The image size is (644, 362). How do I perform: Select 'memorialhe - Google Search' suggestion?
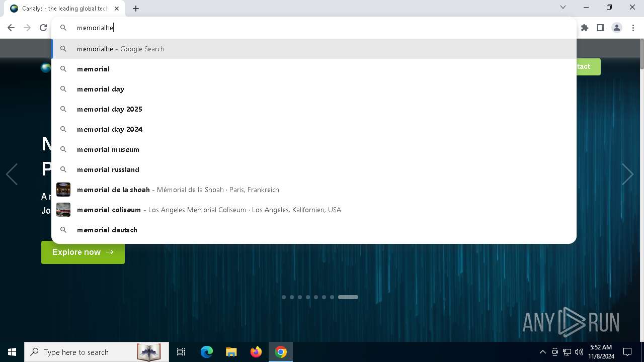pos(314,49)
